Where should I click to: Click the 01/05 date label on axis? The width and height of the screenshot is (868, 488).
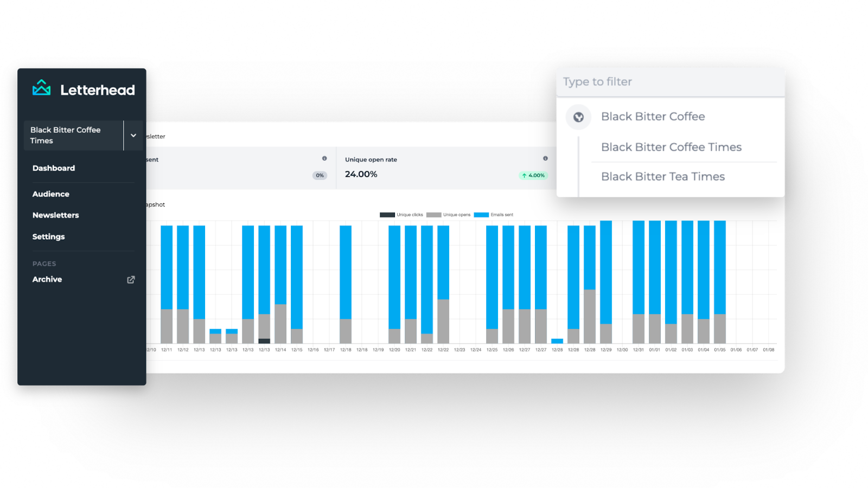[720, 350]
